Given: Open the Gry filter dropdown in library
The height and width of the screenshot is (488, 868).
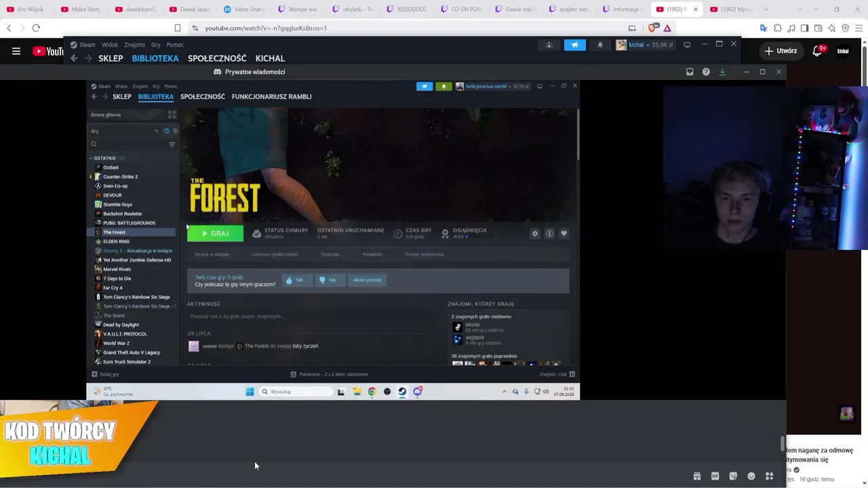Looking at the screenshot, I should click(x=124, y=131).
